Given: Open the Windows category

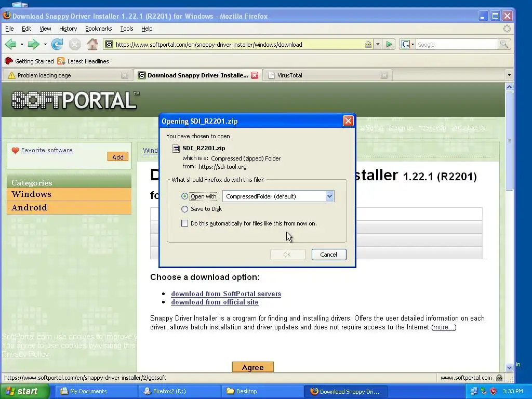Looking at the screenshot, I should point(69,194).
